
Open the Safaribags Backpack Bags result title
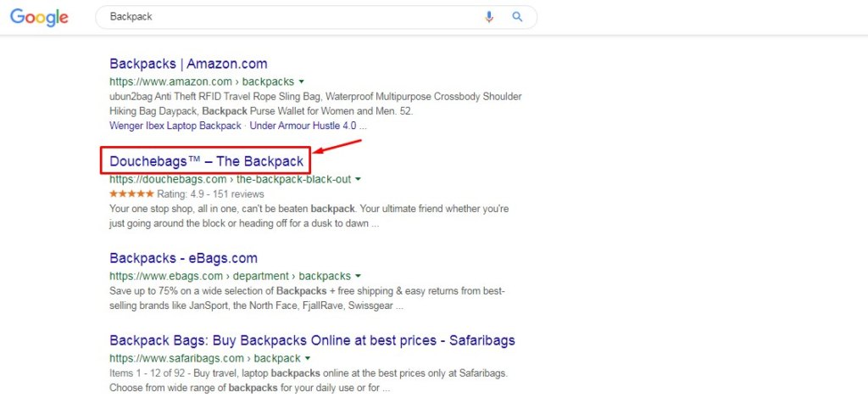click(312, 340)
